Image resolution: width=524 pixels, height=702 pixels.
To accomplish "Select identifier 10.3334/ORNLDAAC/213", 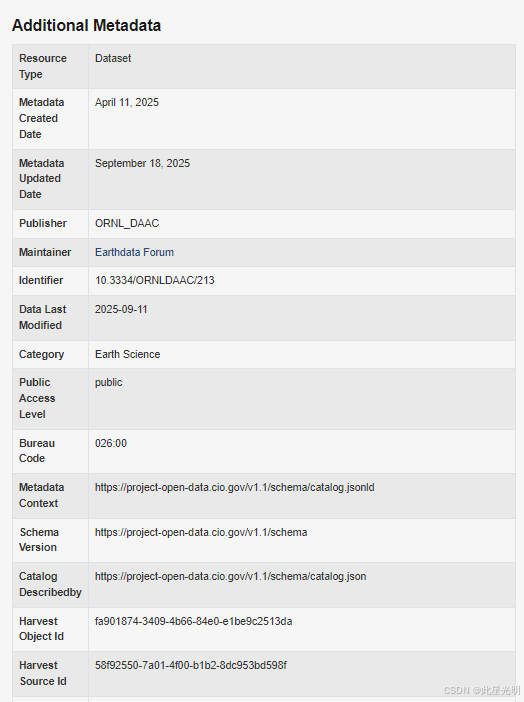I will [x=155, y=280].
